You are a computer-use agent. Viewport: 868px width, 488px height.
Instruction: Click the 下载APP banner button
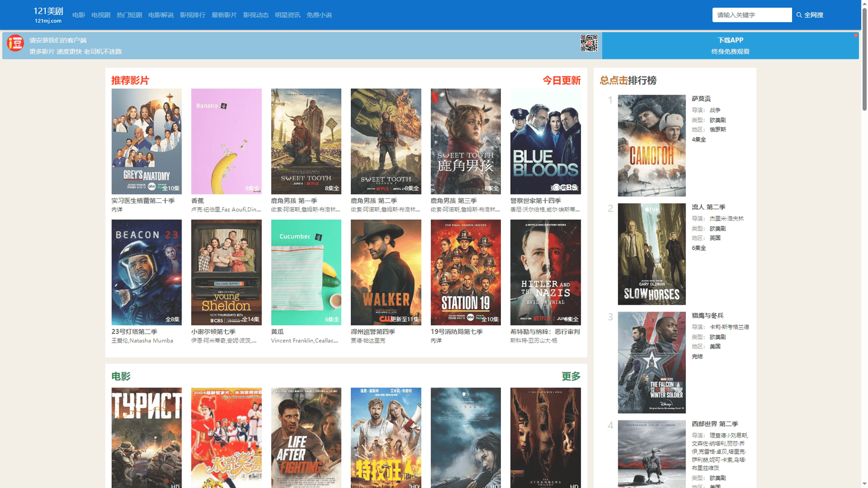click(x=731, y=46)
